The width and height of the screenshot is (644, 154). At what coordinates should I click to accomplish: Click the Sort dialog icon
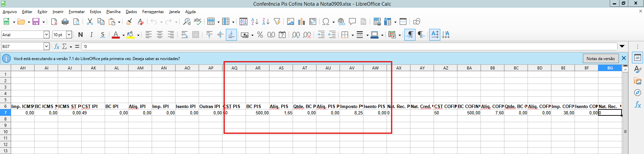click(x=244, y=22)
